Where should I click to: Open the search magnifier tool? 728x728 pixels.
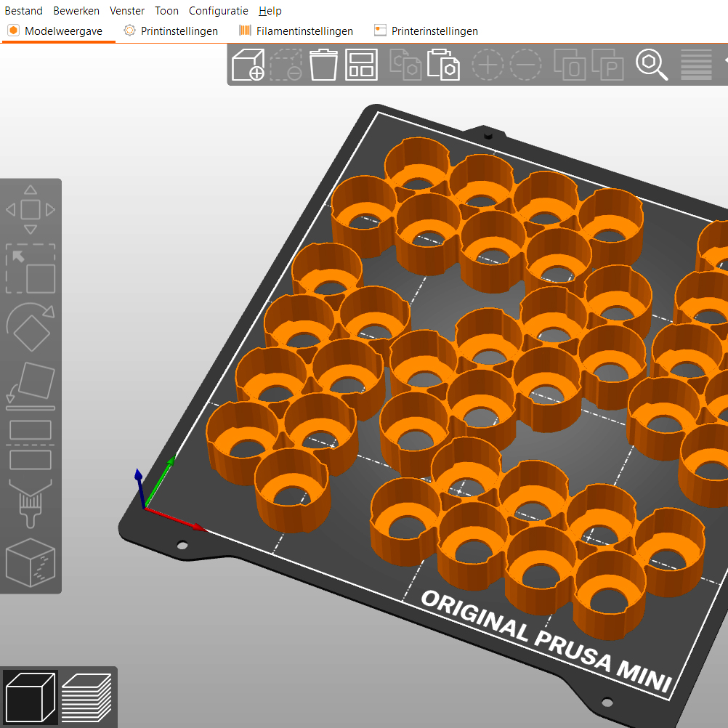[652, 65]
